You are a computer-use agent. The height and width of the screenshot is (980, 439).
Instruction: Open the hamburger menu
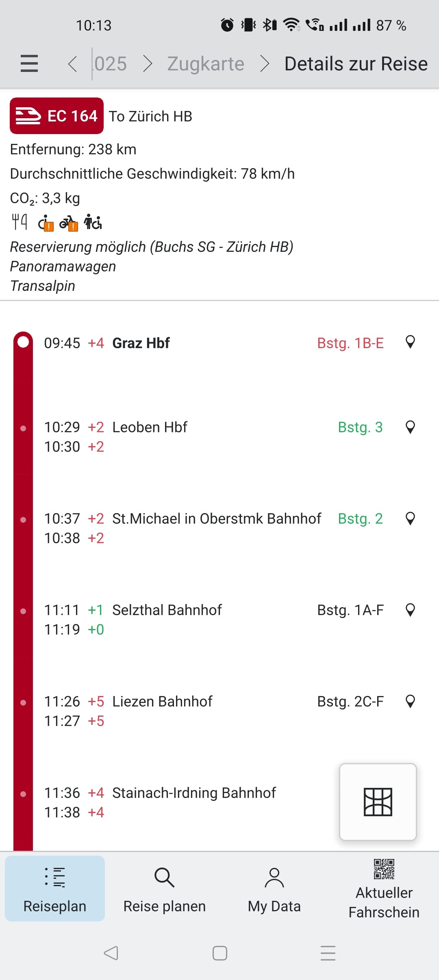pos(29,64)
